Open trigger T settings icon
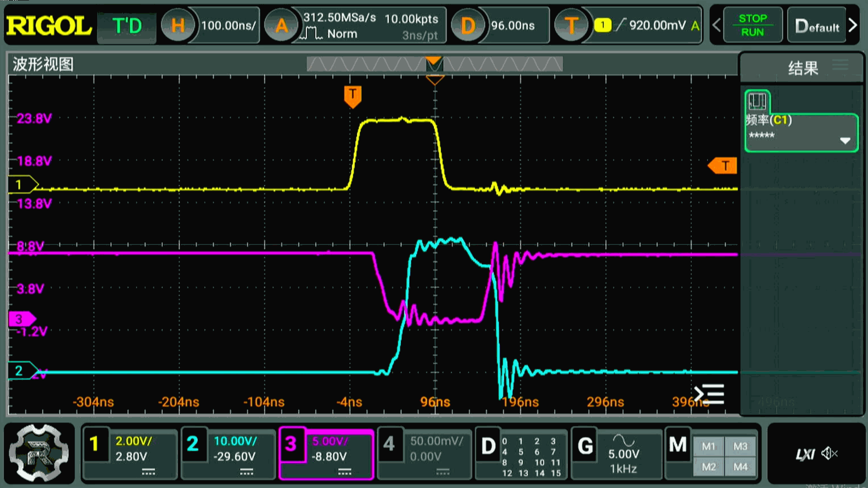 [x=571, y=26]
